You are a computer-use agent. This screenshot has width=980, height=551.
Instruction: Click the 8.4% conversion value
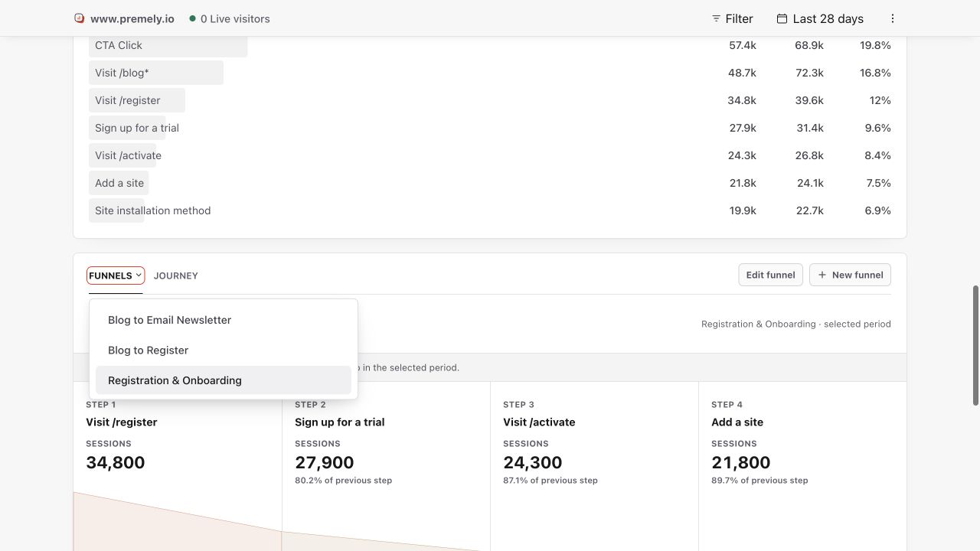coord(877,155)
